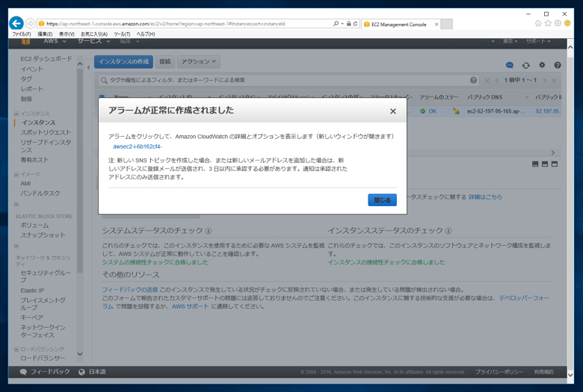The height and width of the screenshot is (392, 583).
Task: Click the alarm bell icon in instance row
Action: coord(456,111)
